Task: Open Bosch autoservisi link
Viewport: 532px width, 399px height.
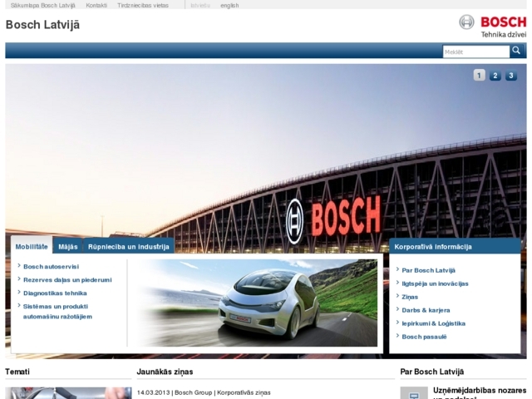Action: coord(51,267)
